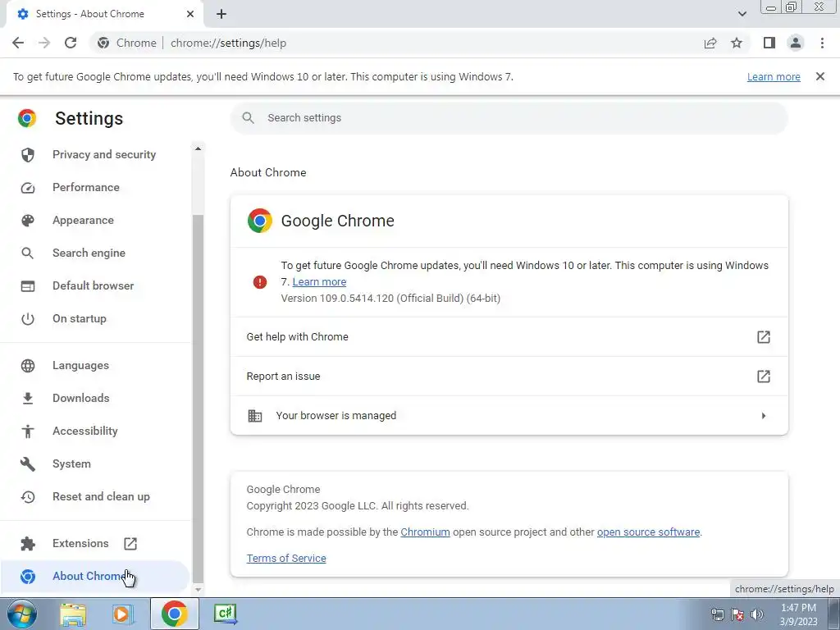Click the Downloads arrow icon

(x=28, y=398)
